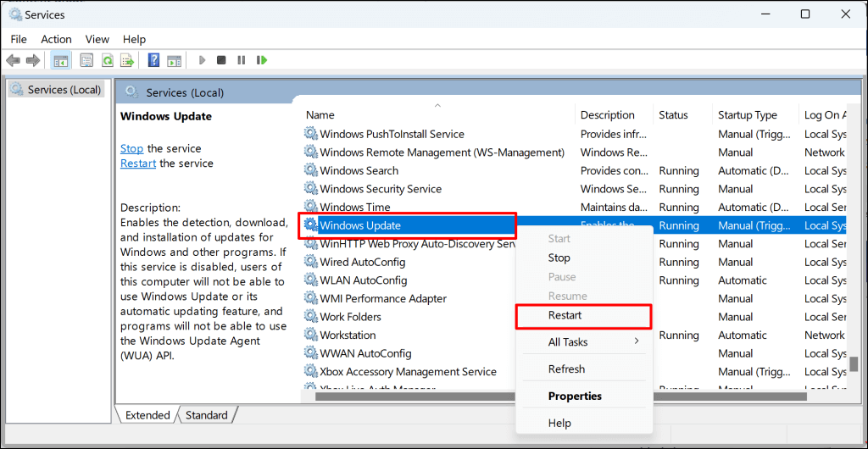Click gear icon beside Windows Time
The width and height of the screenshot is (868, 449).
311,207
